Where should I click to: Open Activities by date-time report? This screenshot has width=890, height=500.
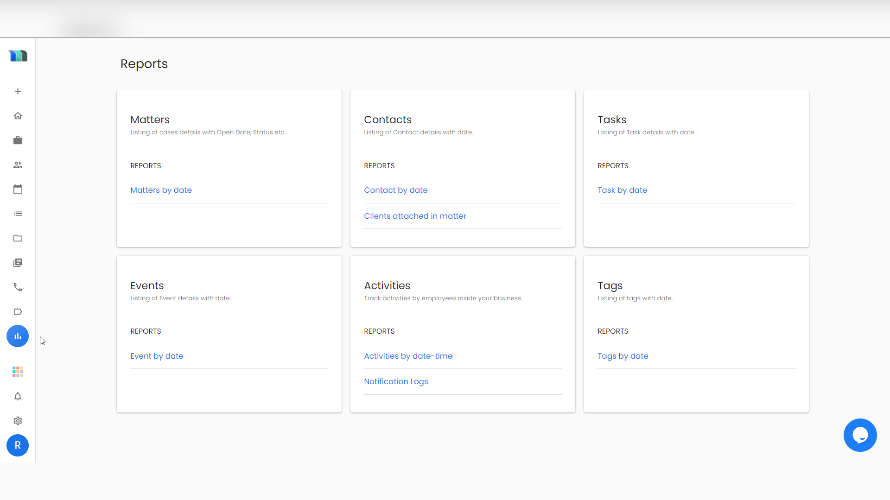[408, 356]
